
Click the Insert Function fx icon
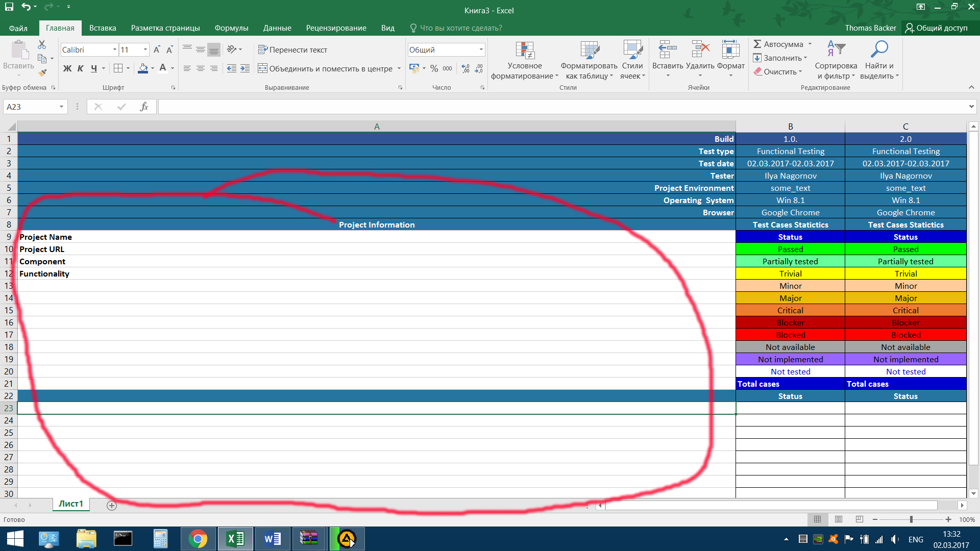point(144,107)
